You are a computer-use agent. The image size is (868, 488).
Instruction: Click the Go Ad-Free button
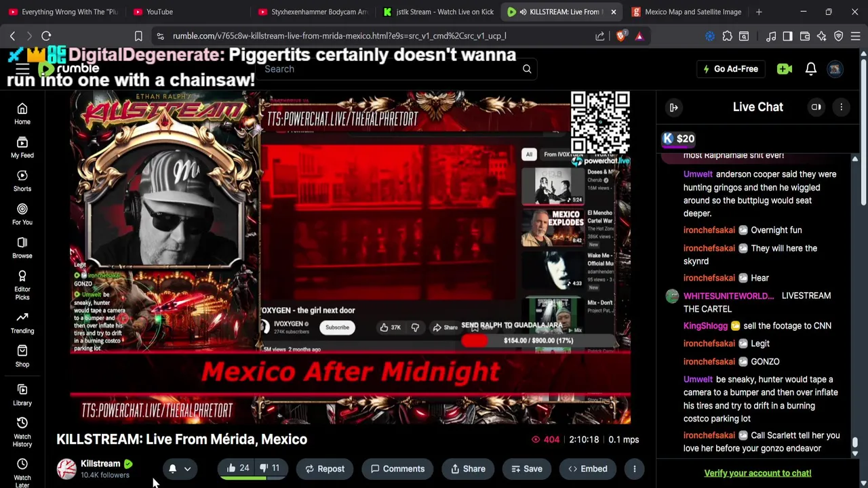point(730,68)
